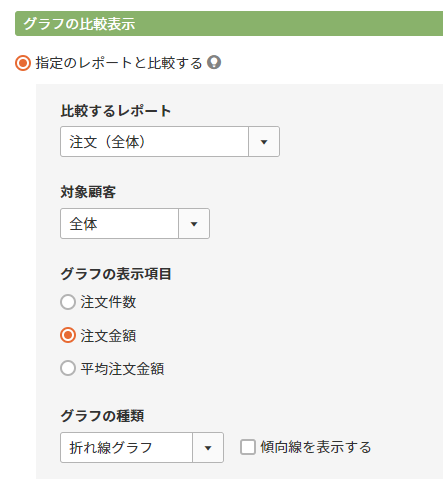The image size is (443, 482).
Task: Open the グラフの種類 dropdown arrow
Action: pos(208,448)
